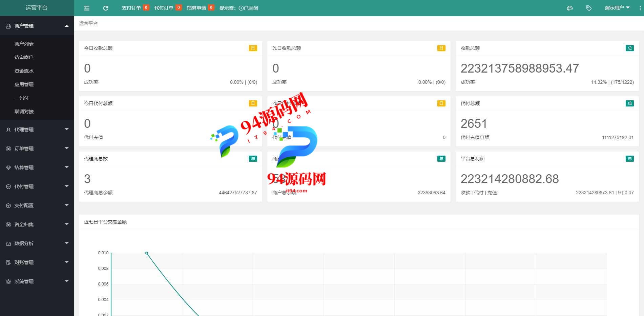Click the 0.010 chart axis label
The width and height of the screenshot is (644, 316).
point(103,253)
